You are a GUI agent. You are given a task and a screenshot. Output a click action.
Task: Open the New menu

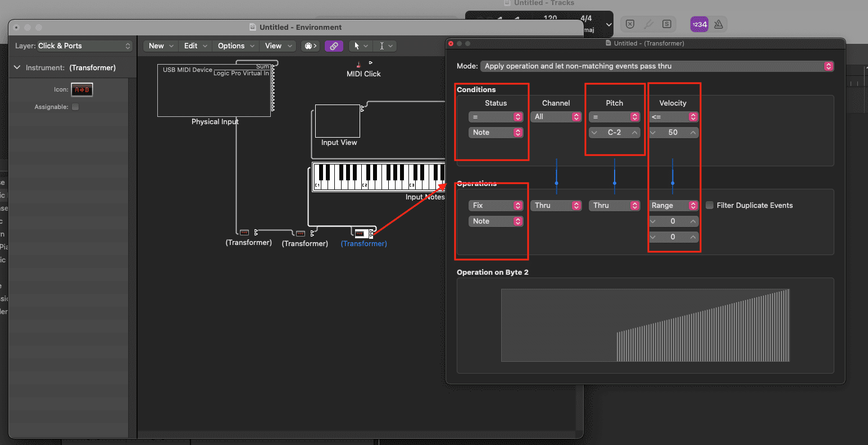click(161, 46)
